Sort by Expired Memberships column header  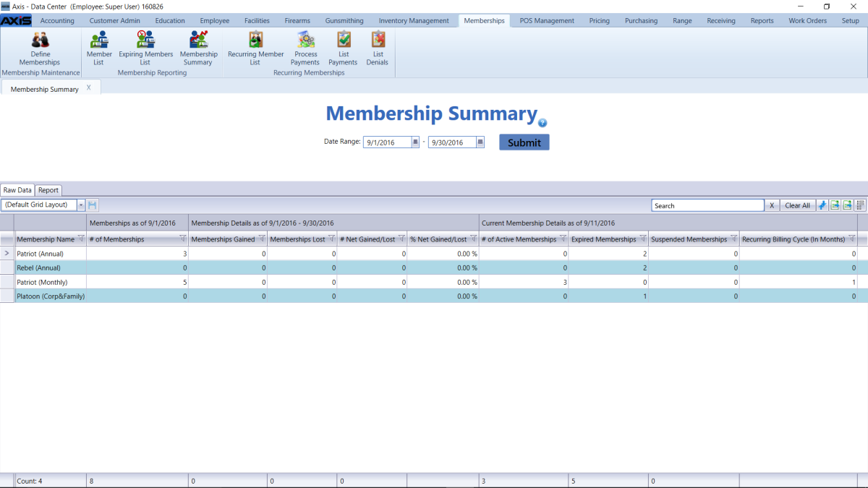[603, 239]
